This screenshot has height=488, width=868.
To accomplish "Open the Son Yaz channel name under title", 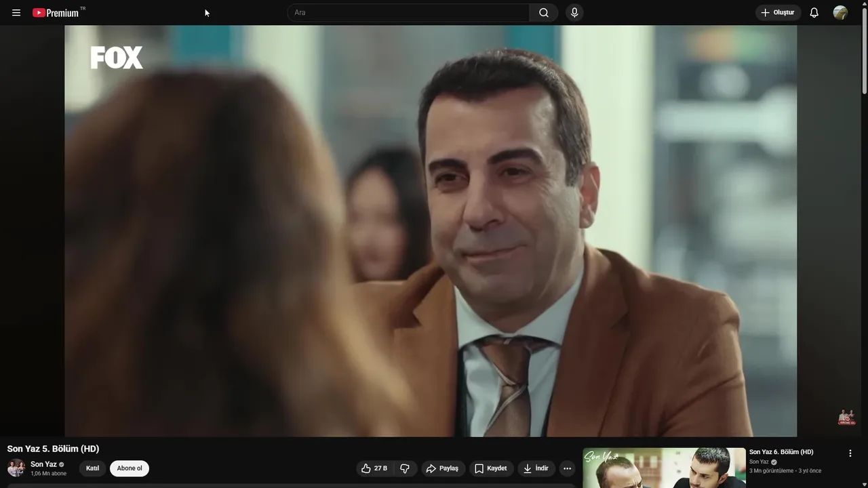I will point(43,464).
